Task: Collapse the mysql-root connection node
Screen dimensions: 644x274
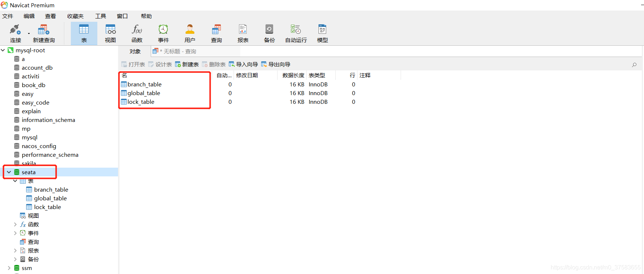Action: (x=3, y=50)
